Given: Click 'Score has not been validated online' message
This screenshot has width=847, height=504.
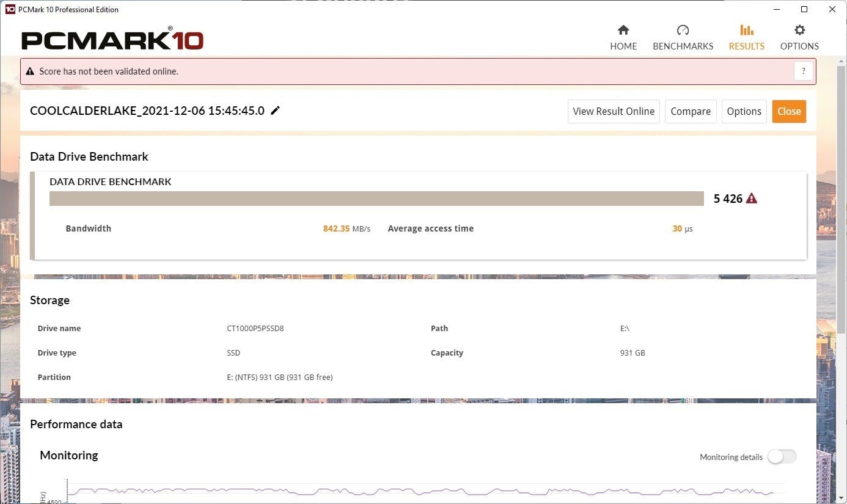Looking at the screenshot, I should coord(109,71).
